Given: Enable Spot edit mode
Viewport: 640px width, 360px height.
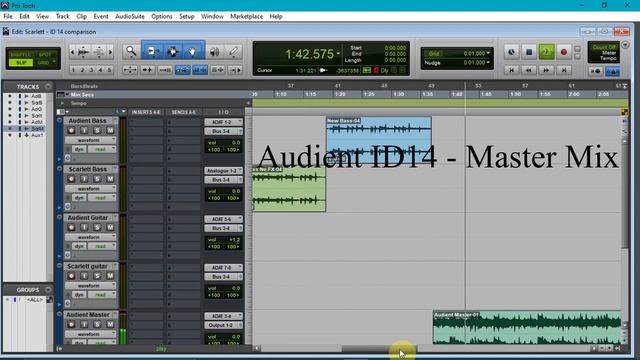Looking at the screenshot, I should [x=45, y=55].
